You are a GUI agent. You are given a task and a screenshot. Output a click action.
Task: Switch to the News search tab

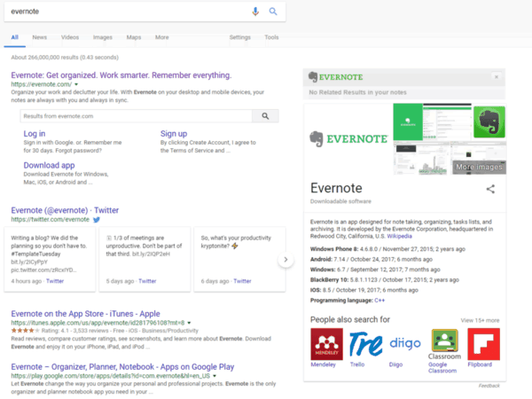point(40,37)
